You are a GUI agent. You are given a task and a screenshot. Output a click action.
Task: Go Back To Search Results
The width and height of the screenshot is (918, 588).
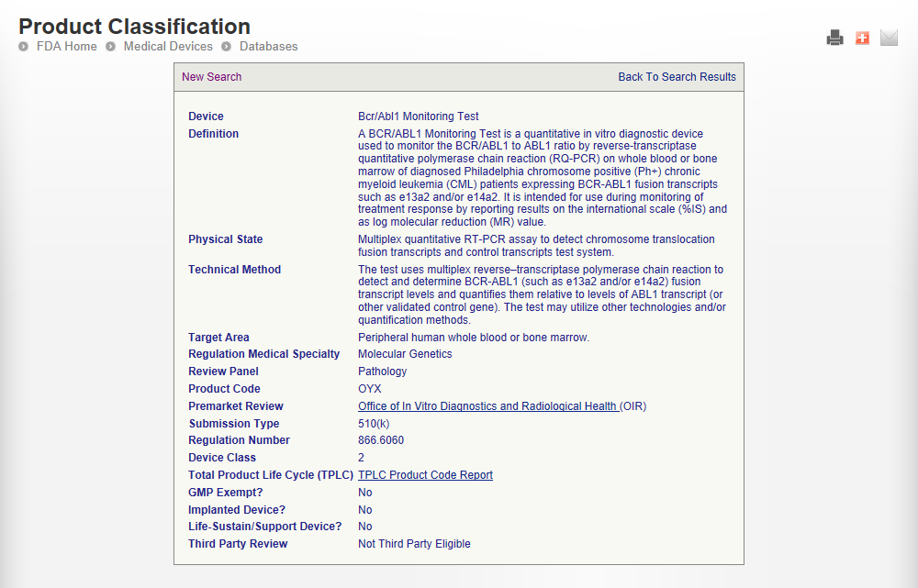coord(677,77)
